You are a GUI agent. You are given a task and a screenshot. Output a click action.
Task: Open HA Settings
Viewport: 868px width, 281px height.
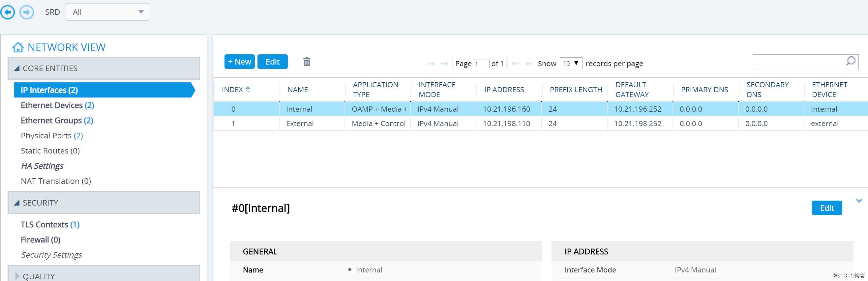click(x=42, y=166)
